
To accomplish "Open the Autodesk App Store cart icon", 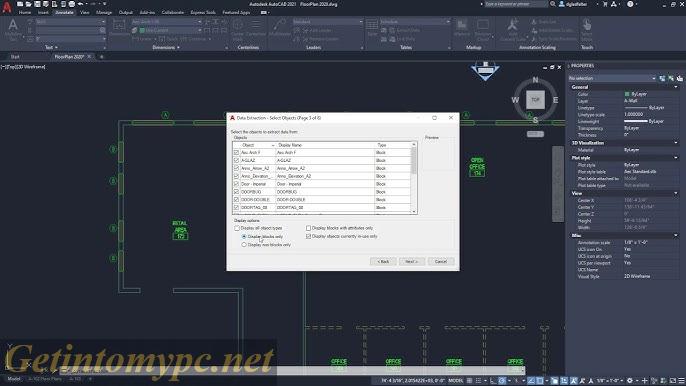I will click(605, 4).
